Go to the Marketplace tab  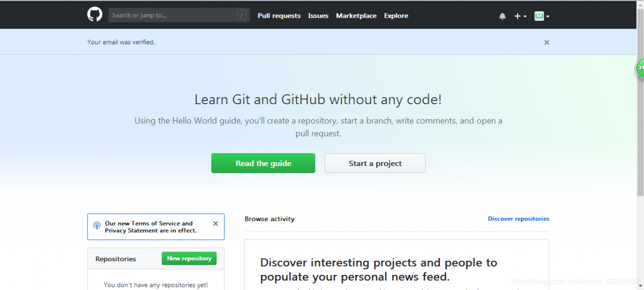tap(356, 16)
